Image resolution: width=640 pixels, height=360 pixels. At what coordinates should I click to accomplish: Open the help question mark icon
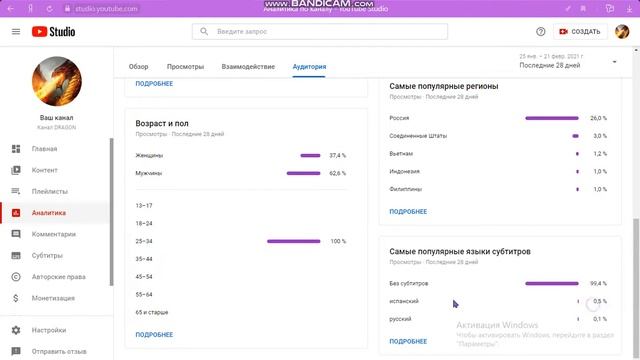(x=540, y=31)
